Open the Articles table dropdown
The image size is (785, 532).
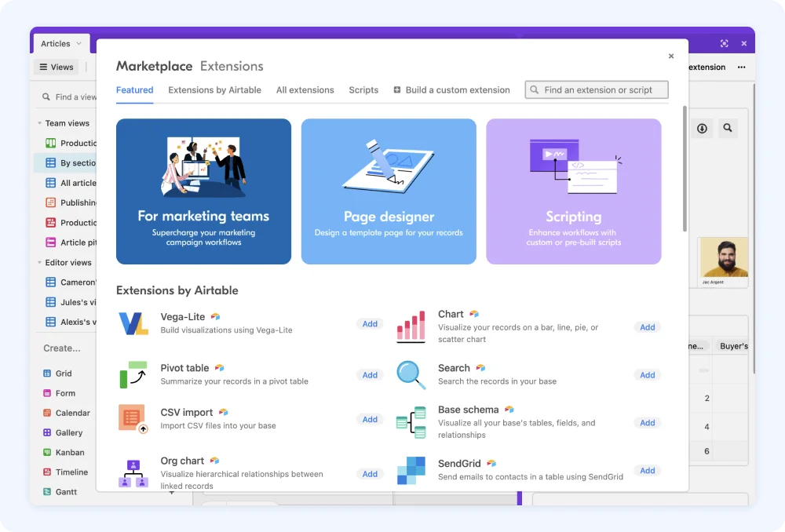(78, 43)
